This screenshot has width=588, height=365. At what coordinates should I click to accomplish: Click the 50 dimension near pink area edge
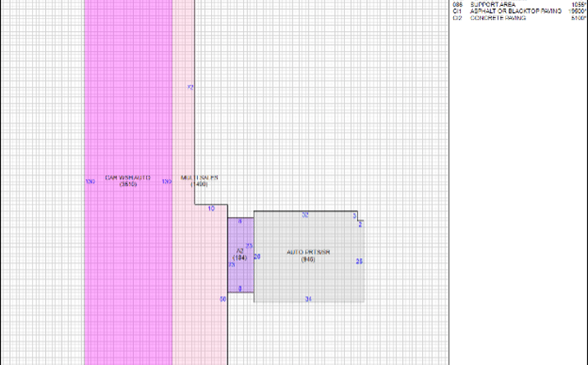tap(223, 299)
